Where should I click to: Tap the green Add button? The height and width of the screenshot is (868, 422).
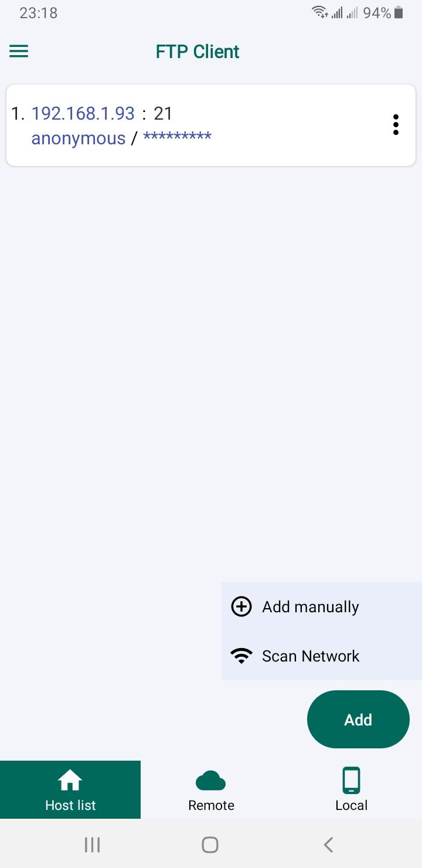358,720
